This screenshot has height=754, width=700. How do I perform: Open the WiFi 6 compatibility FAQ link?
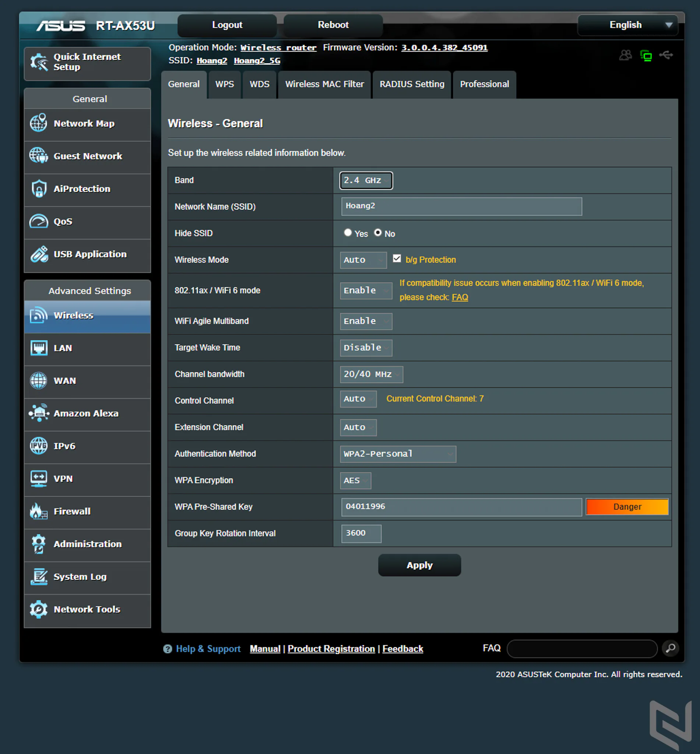pos(460,297)
